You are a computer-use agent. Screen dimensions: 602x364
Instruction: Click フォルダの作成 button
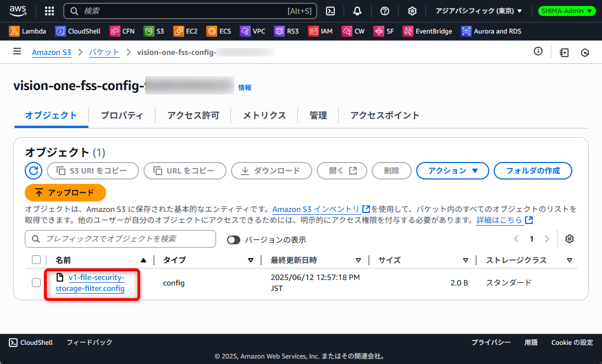pyautogui.click(x=533, y=171)
